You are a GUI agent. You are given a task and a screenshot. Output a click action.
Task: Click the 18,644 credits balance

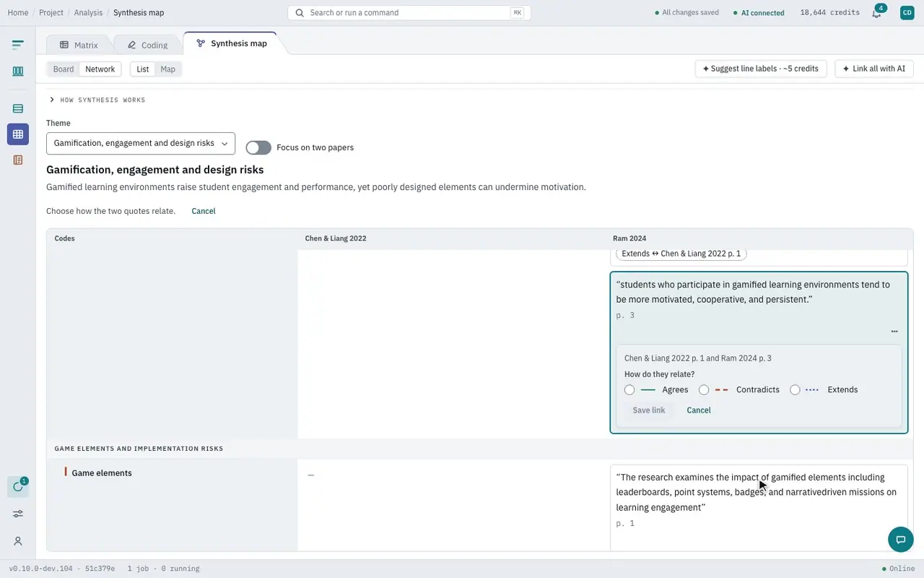click(830, 13)
